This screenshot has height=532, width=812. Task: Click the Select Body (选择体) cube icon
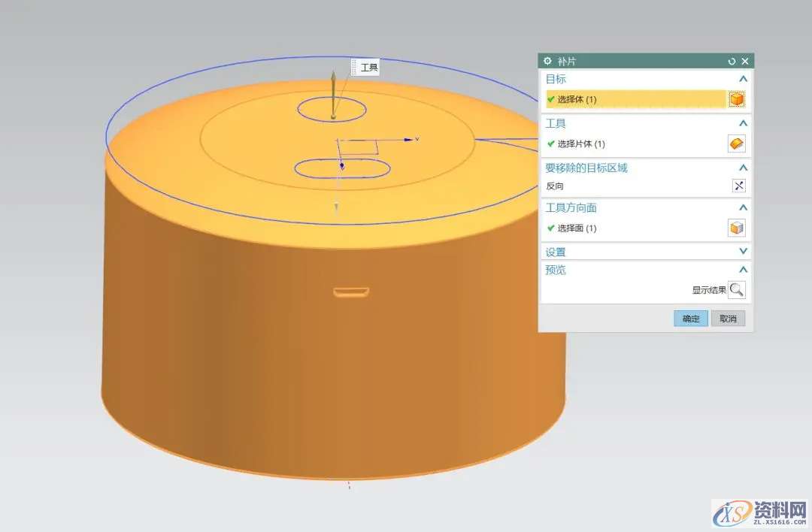coord(737,99)
